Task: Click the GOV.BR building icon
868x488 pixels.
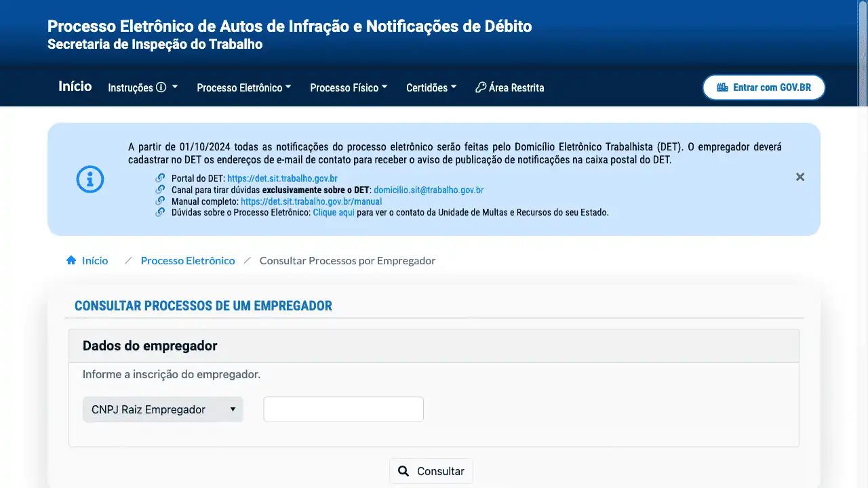Action: 722,87
